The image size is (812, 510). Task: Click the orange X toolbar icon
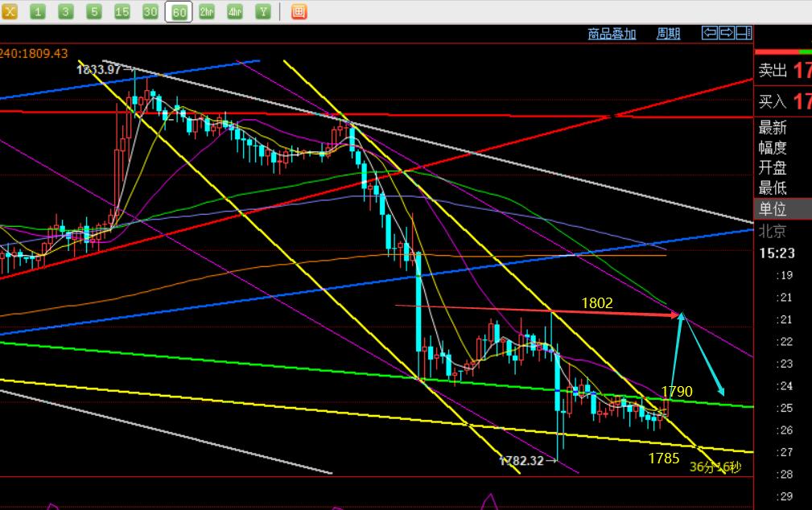tap(10, 11)
